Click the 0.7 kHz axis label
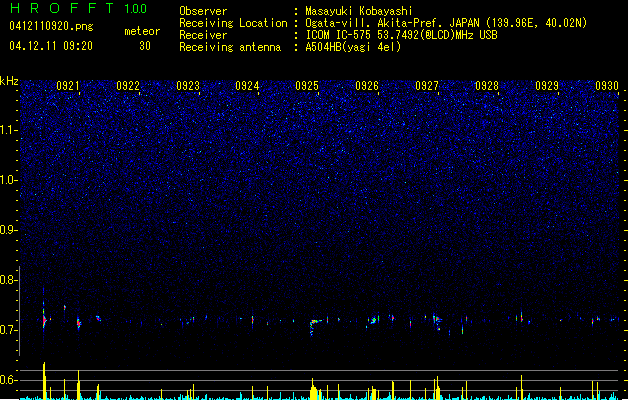This screenshot has height=400, width=629. 8,330
